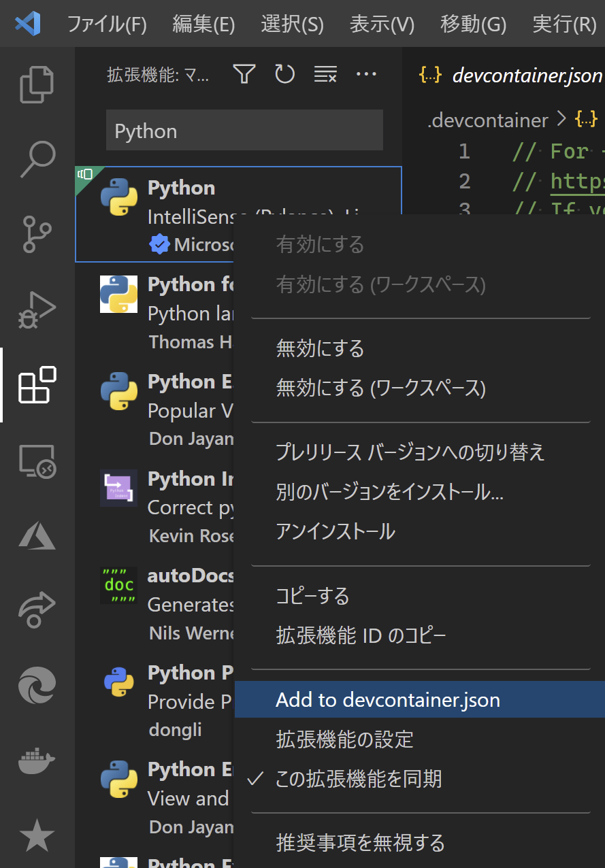Image resolution: width=605 pixels, height=868 pixels.
Task: Open the 実行(R) menu
Action: pyautogui.click(x=563, y=24)
